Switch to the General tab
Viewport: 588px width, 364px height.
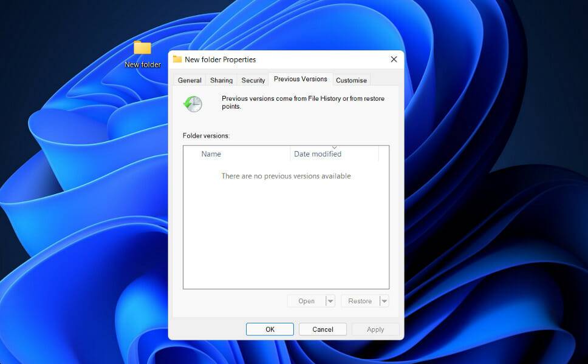pyautogui.click(x=189, y=79)
